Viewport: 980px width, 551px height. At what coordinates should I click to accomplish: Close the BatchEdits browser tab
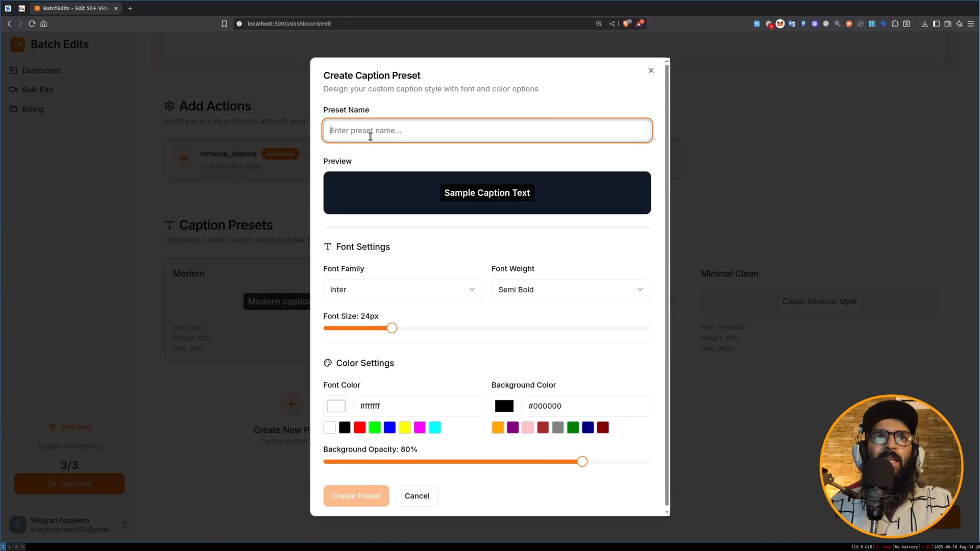coord(116,8)
